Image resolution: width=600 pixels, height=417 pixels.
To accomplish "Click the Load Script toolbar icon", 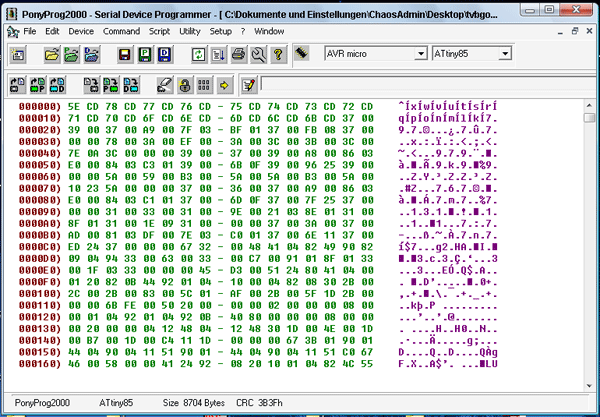I will coord(218,55).
